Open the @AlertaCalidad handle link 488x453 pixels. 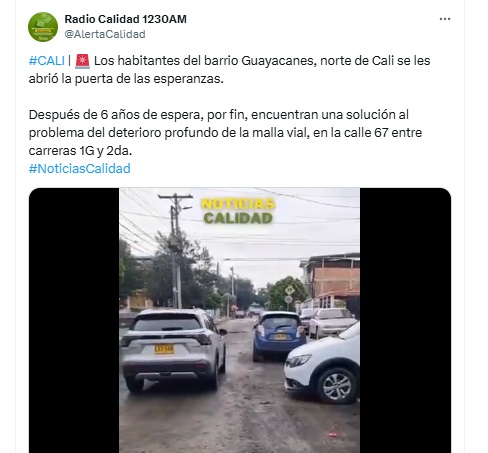point(105,34)
